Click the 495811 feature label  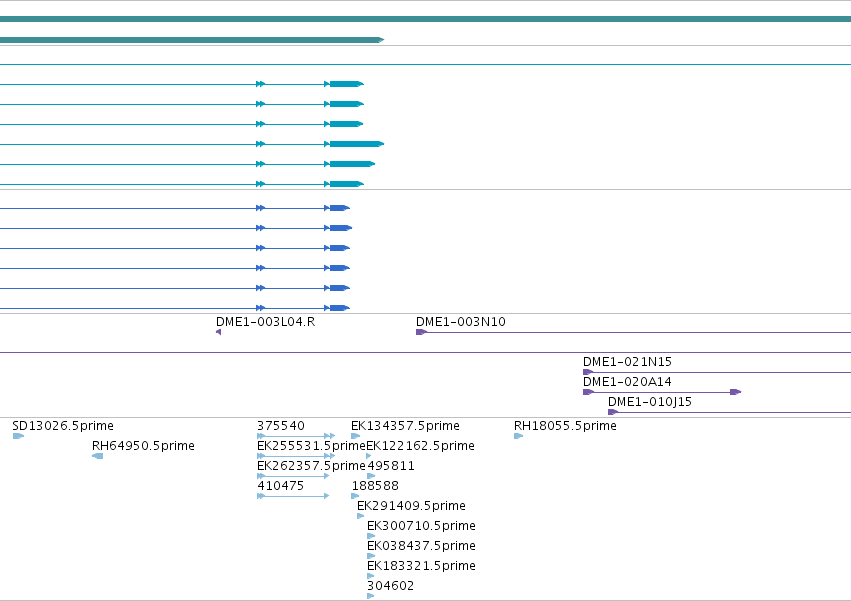pos(391,466)
